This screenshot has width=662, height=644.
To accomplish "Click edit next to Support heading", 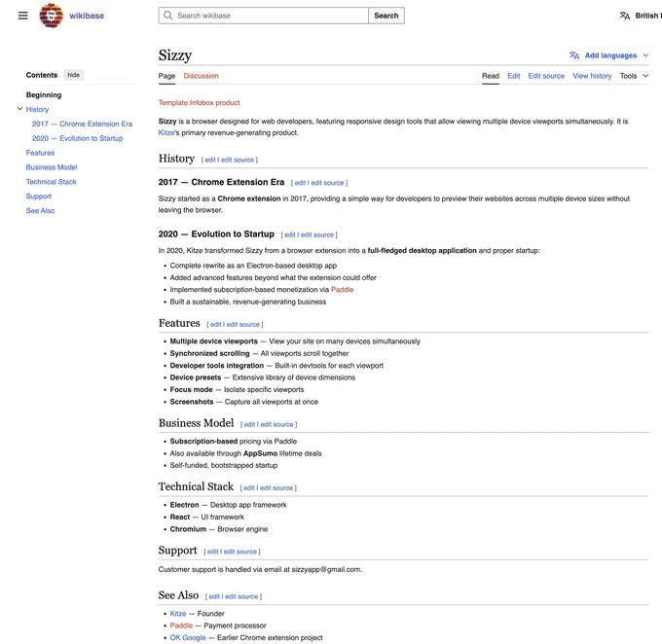I will [x=212, y=552].
